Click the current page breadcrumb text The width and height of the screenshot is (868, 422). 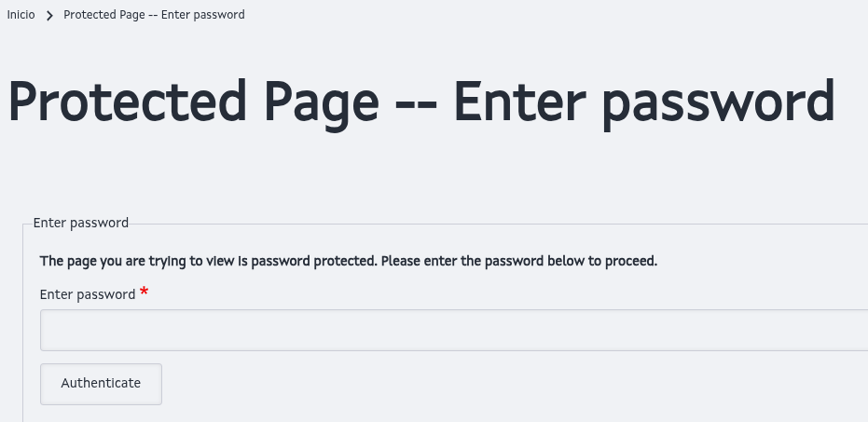pyautogui.click(x=154, y=15)
